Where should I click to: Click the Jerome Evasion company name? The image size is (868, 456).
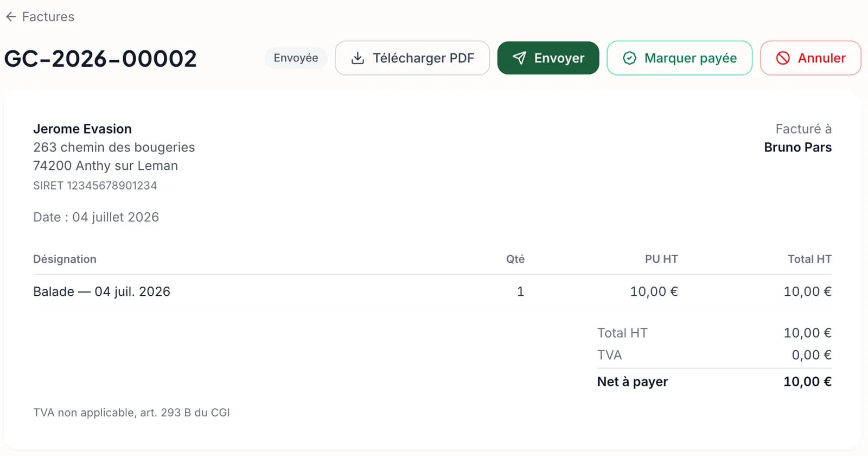pyautogui.click(x=82, y=129)
